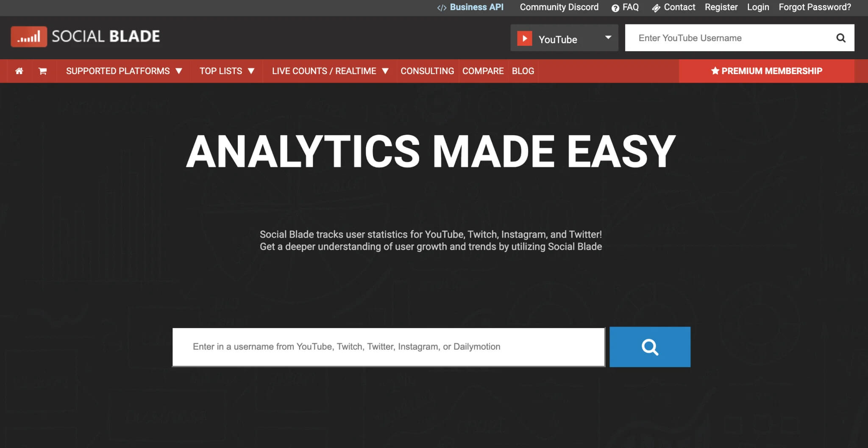The height and width of the screenshot is (448, 868).
Task: Expand the YouTube platform dropdown
Action: tap(608, 38)
